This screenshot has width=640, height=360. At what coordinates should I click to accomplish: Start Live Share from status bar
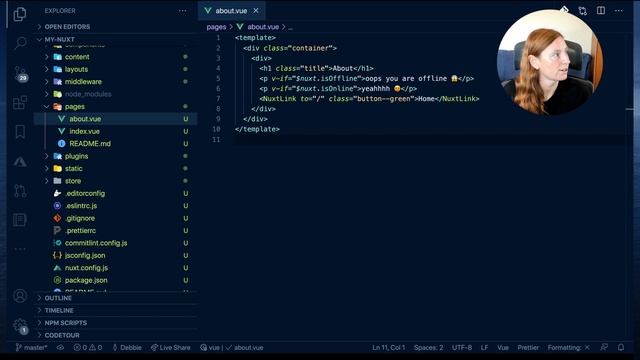tap(171, 348)
